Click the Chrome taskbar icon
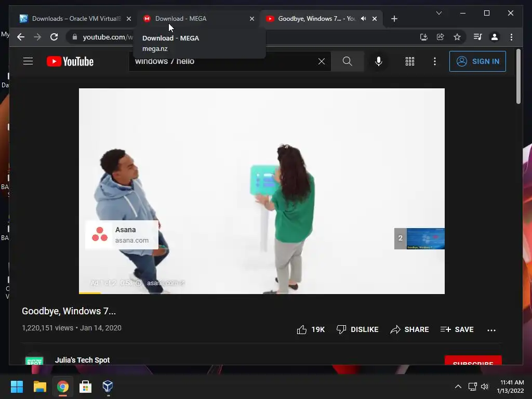Screen dimensions: 532x399 pos(63,387)
